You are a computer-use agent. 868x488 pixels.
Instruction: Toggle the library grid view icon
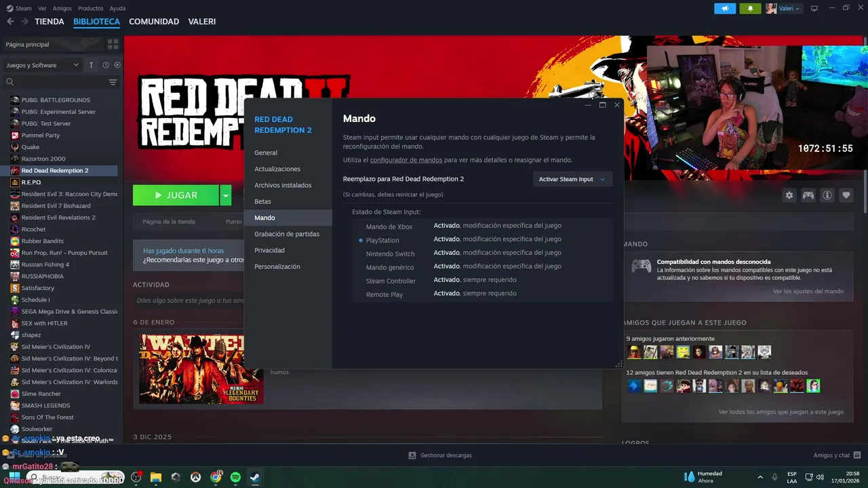[113, 44]
